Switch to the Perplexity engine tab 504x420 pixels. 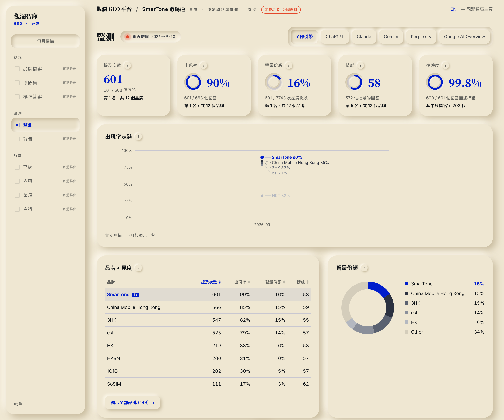click(x=421, y=37)
